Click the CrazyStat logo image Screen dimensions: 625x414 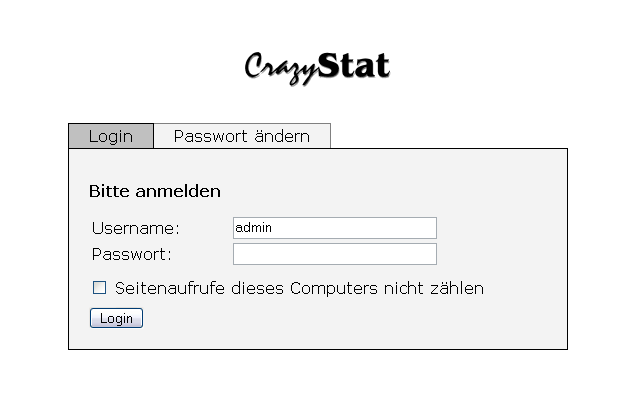click(317, 69)
